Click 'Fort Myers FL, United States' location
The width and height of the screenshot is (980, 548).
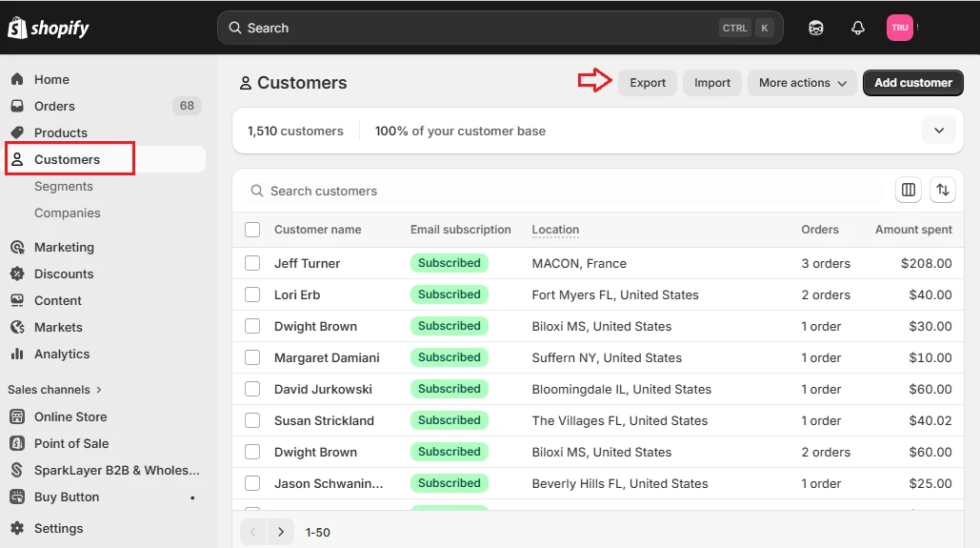point(615,294)
